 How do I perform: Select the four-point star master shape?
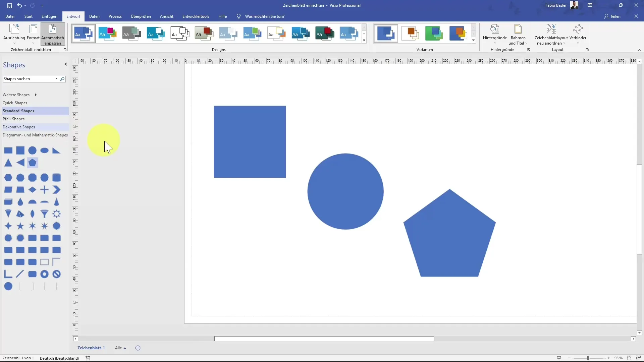pyautogui.click(x=8, y=226)
